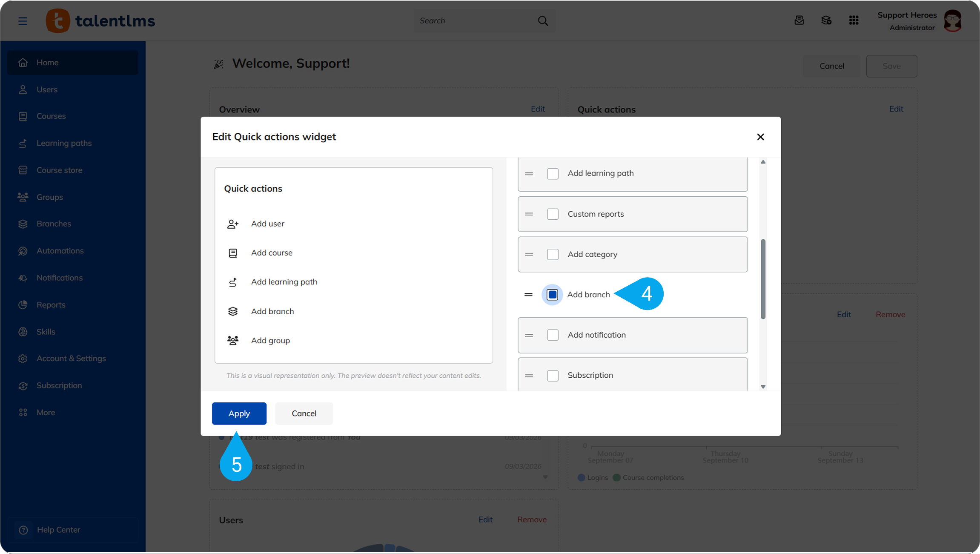This screenshot has width=980, height=554.
Task: Open the branches stack icon in header
Action: pos(826,20)
